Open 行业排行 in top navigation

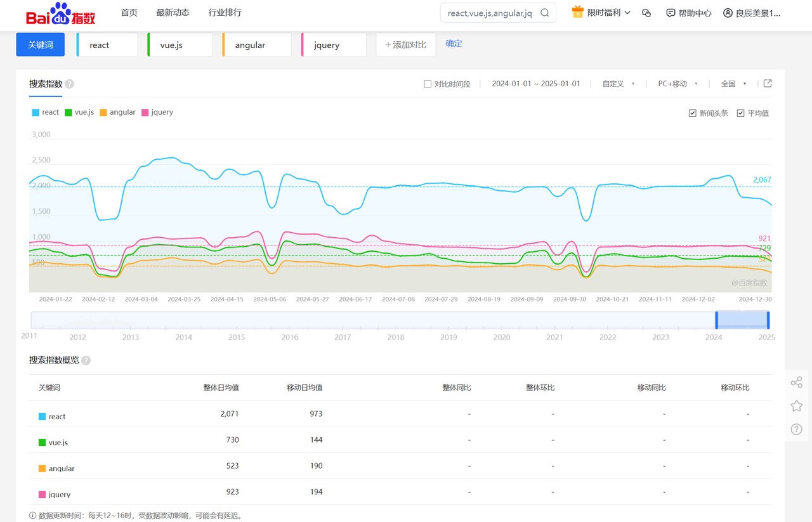(225, 13)
